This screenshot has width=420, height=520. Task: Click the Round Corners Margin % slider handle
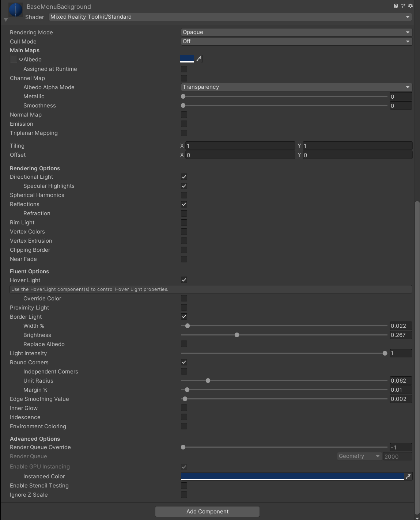coord(187,390)
